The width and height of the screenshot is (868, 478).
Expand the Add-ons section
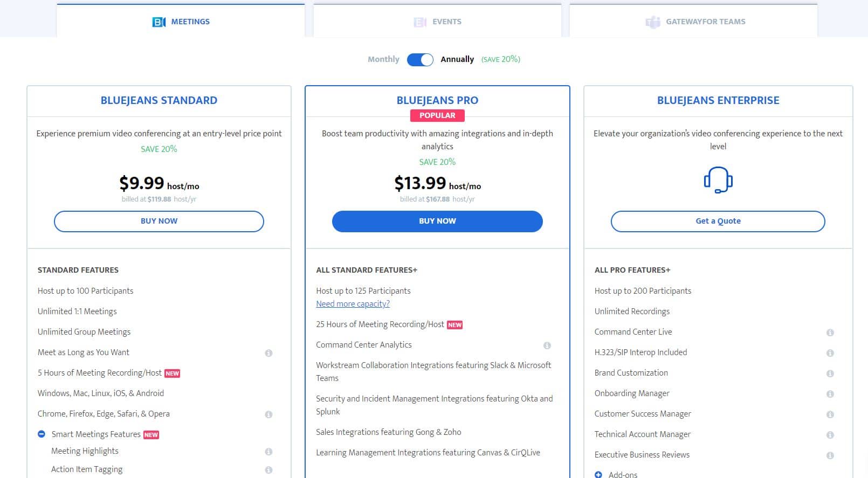tap(598, 475)
